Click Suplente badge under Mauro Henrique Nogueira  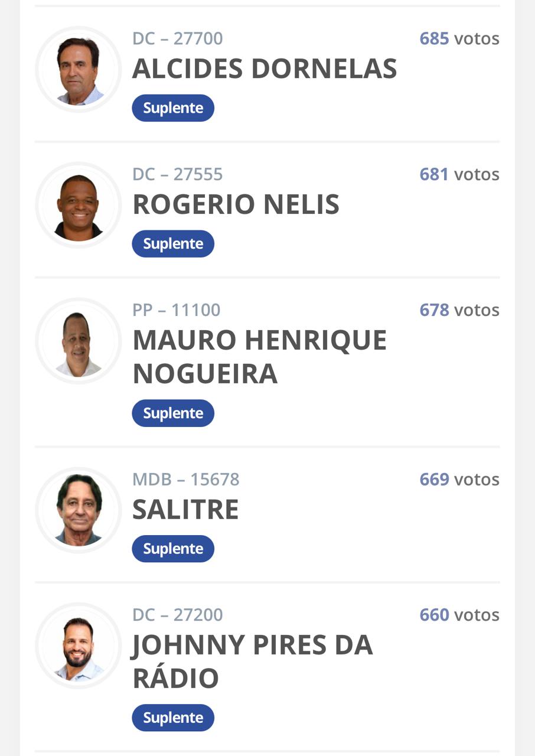coord(173,413)
